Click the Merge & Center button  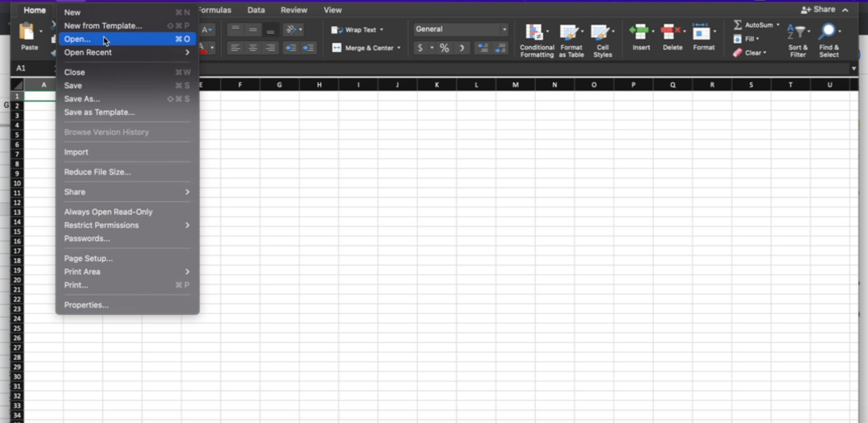[x=366, y=48]
